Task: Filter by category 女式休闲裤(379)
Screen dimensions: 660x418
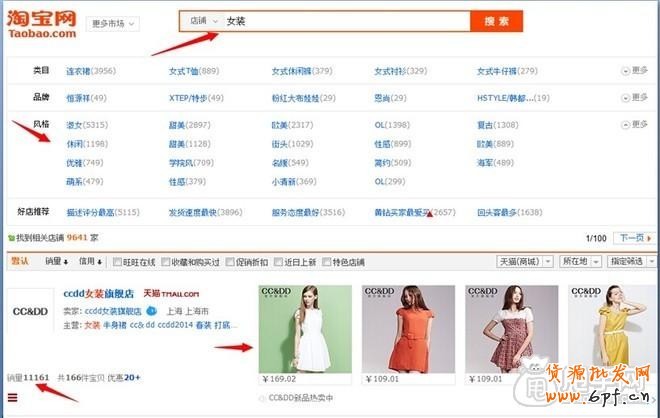Action: 302,71
